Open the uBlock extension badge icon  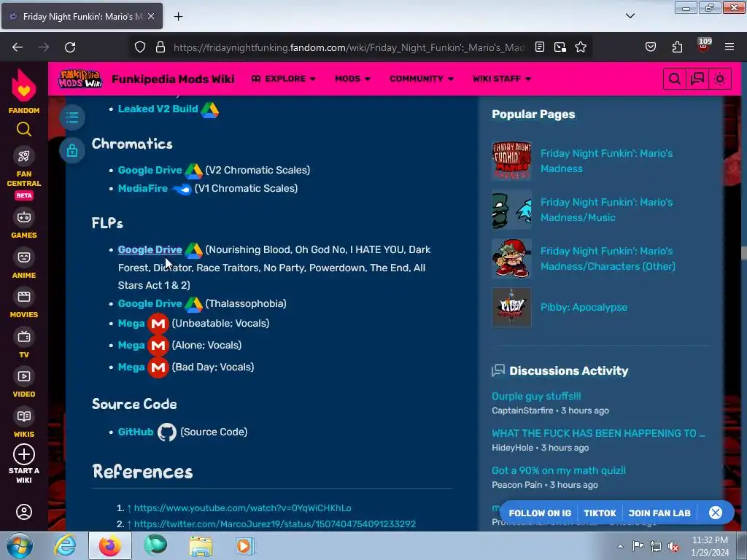click(x=704, y=46)
